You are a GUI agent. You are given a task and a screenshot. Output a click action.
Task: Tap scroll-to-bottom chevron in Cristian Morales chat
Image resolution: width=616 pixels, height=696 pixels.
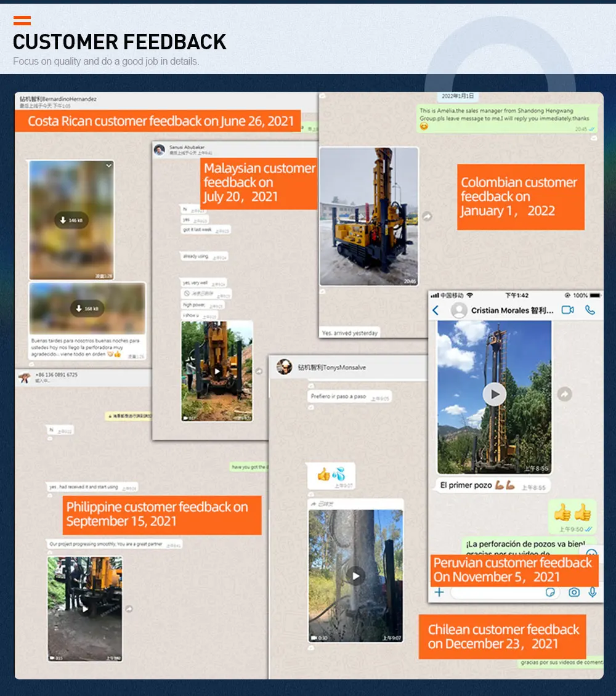pos(591,552)
